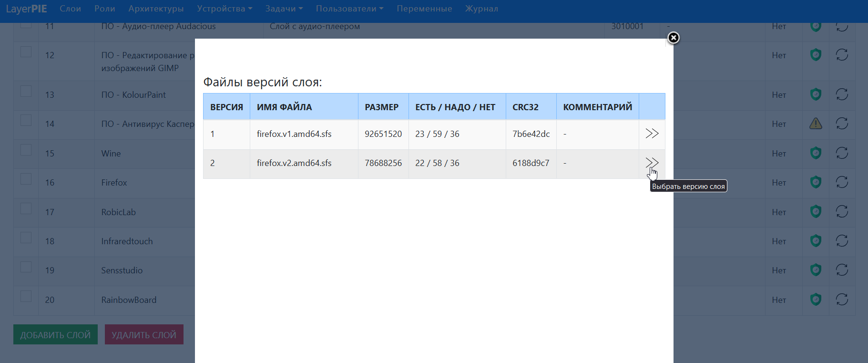Image resolution: width=868 pixels, height=363 pixels.
Task: Click refresh icon for row 20
Action: (842, 300)
